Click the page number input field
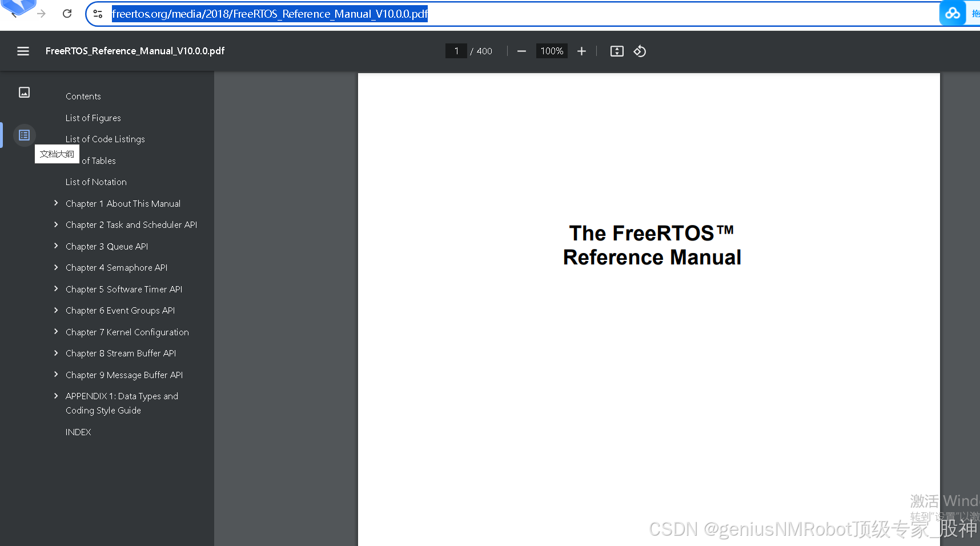The image size is (980, 546). pos(456,51)
